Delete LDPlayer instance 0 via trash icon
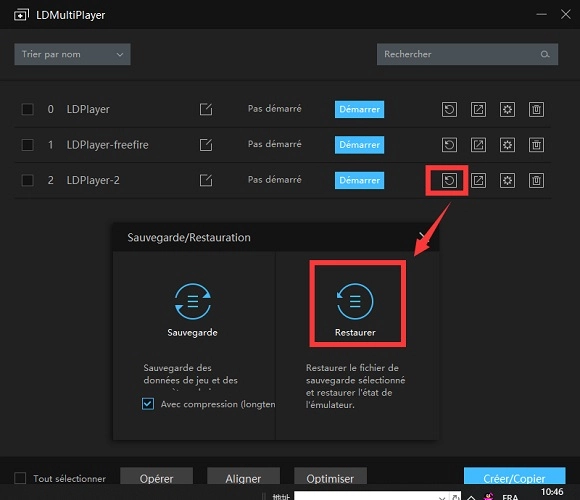Screen dimensions: 580x500 (536, 109)
